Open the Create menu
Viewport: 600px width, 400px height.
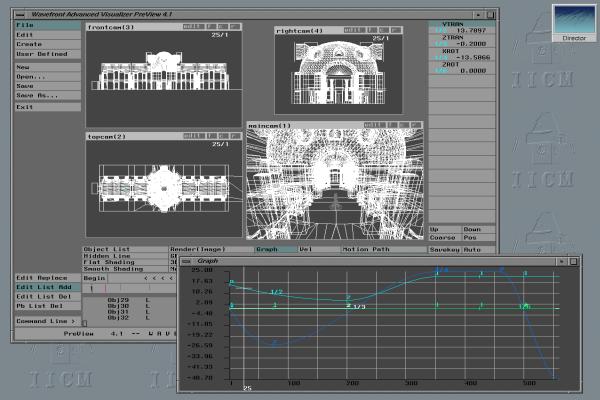(48, 44)
